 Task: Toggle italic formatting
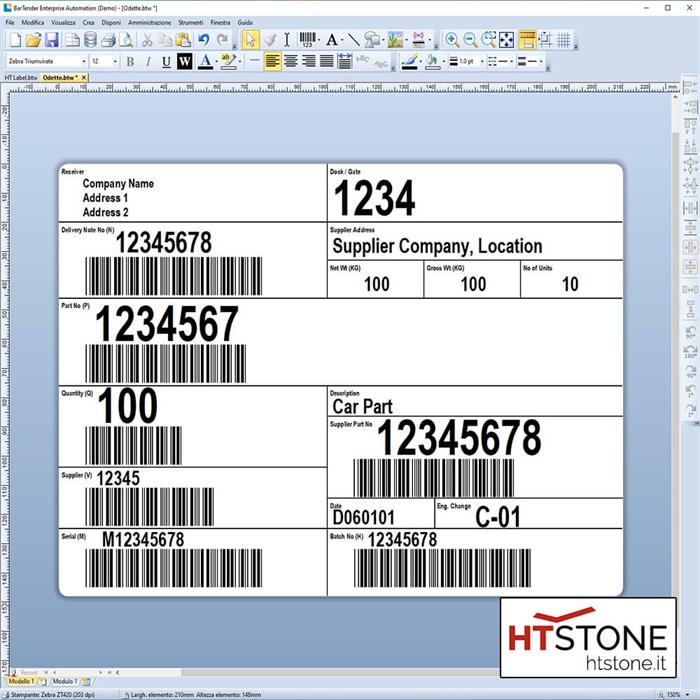click(148, 61)
